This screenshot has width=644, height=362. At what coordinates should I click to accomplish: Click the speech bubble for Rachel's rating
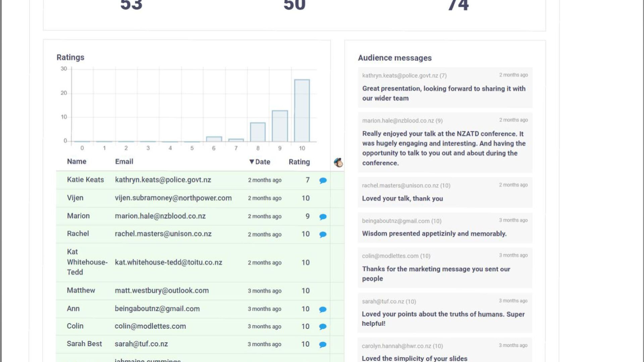click(323, 235)
